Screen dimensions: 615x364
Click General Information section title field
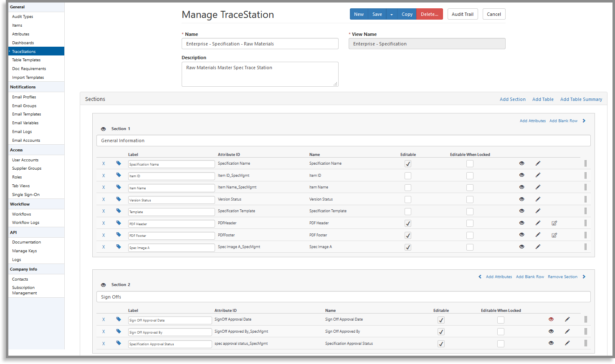(344, 141)
